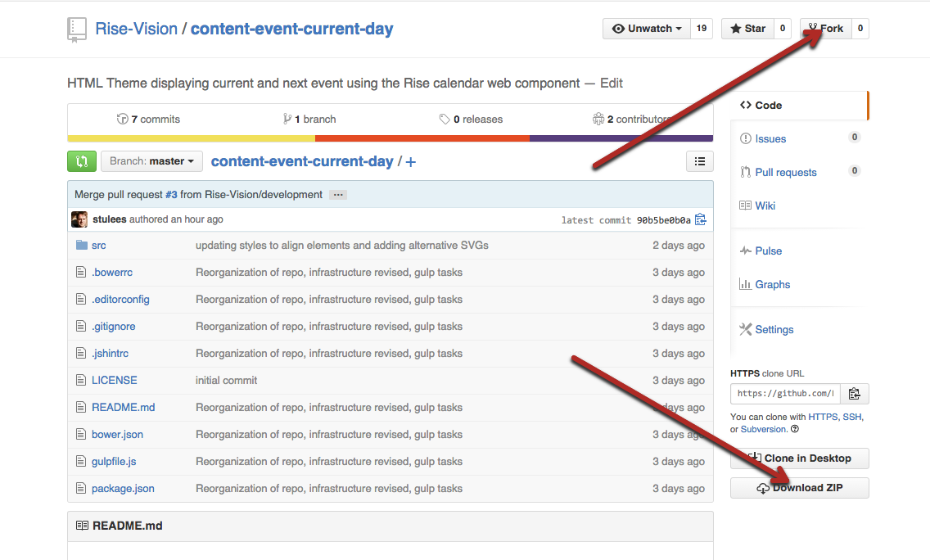Click Download ZIP button
This screenshot has width=930, height=560.
(x=800, y=488)
